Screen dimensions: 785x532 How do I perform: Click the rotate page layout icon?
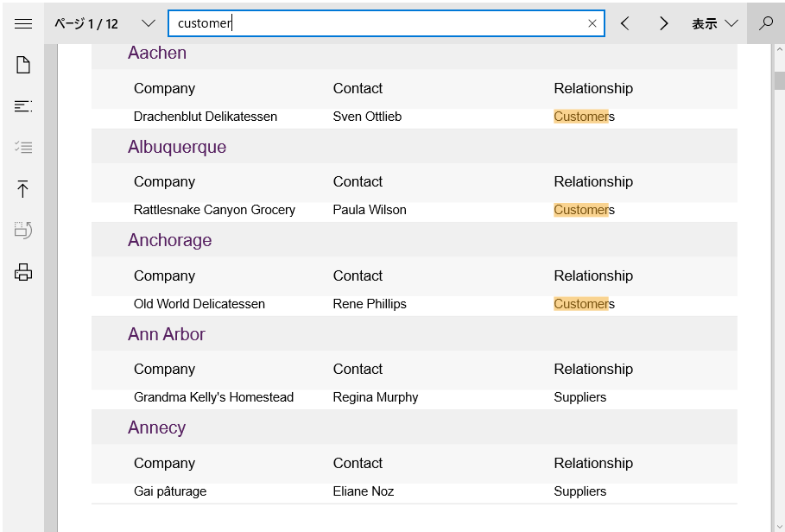click(23, 231)
